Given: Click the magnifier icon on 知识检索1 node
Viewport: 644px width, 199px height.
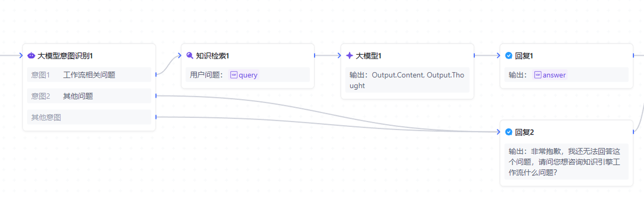Looking at the screenshot, I should pos(190,56).
